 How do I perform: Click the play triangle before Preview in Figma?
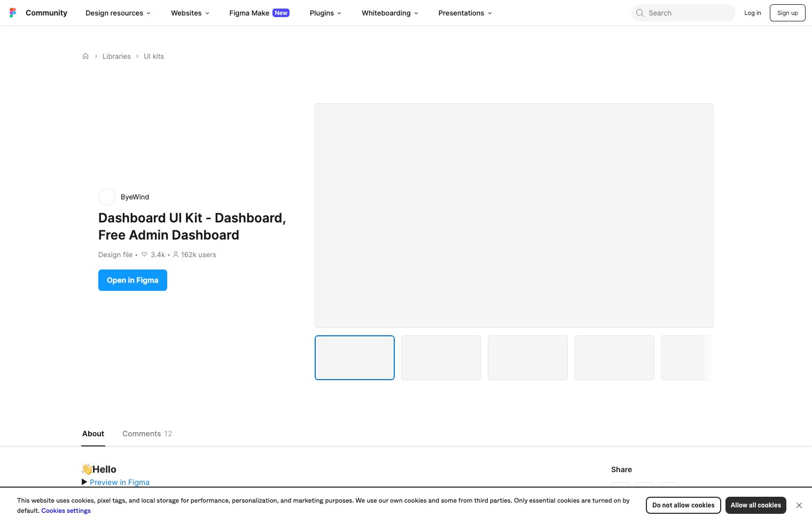pos(84,482)
